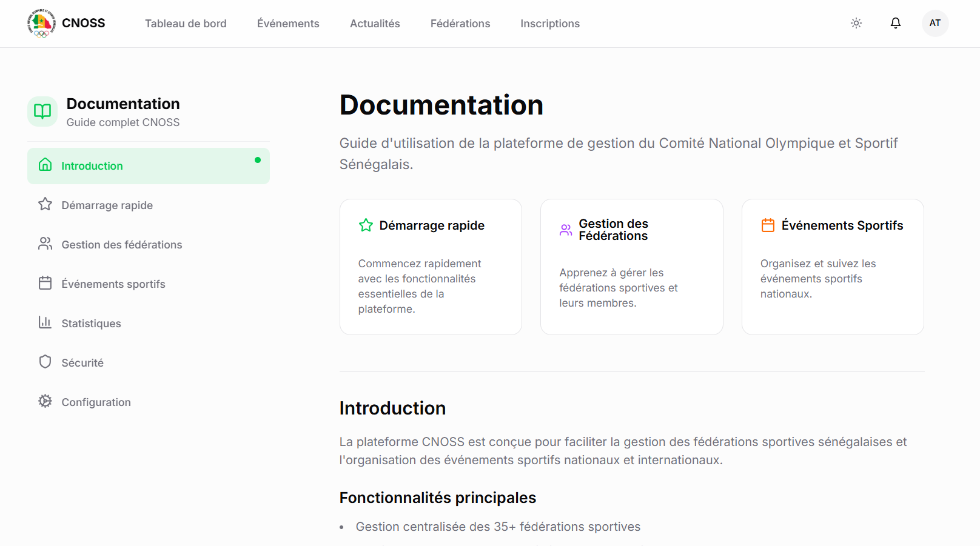This screenshot has height=546, width=980.
Task: Open the Événements Sportifs card link
Action: tap(832, 267)
